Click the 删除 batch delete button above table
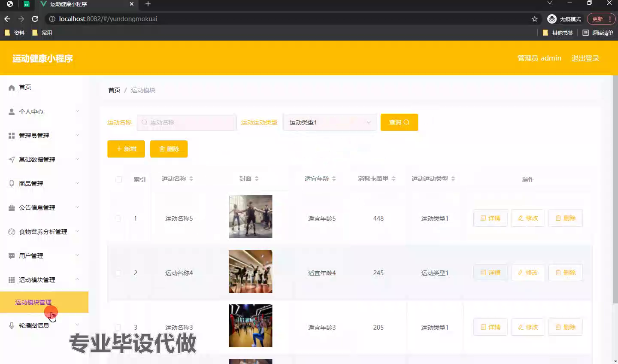 point(169,149)
